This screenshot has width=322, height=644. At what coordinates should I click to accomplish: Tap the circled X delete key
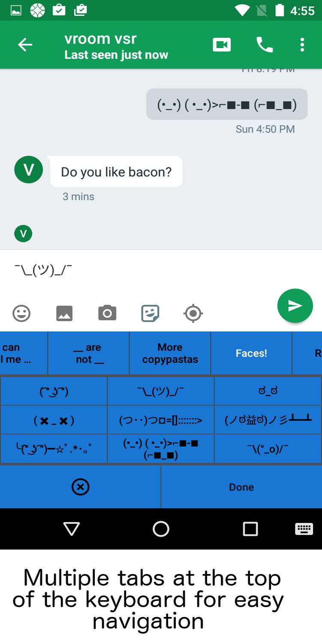(80, 487)
